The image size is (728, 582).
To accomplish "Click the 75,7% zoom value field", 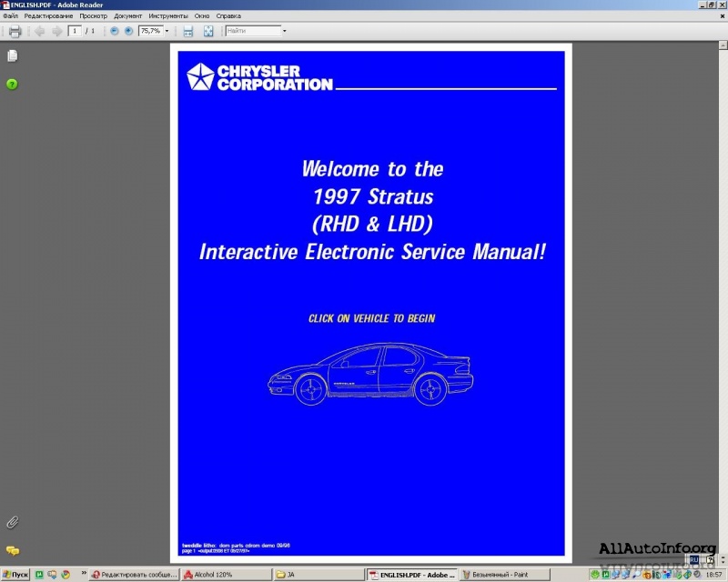I will coord(151,31).
